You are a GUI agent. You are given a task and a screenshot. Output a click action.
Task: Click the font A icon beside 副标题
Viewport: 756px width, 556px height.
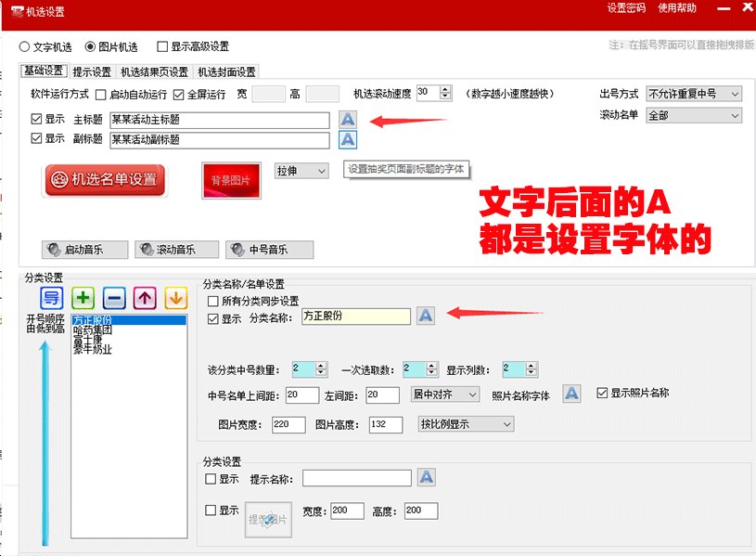[x=347, y=140]
